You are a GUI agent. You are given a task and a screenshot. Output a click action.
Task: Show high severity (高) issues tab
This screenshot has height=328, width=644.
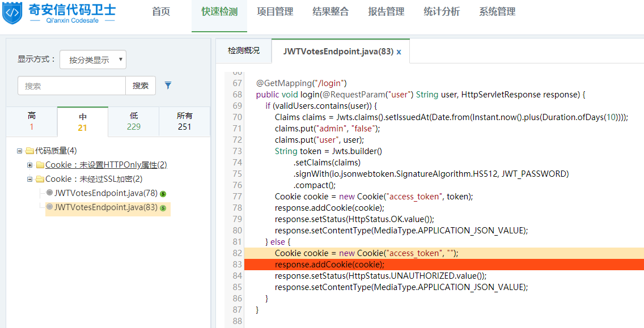[32, 121]
